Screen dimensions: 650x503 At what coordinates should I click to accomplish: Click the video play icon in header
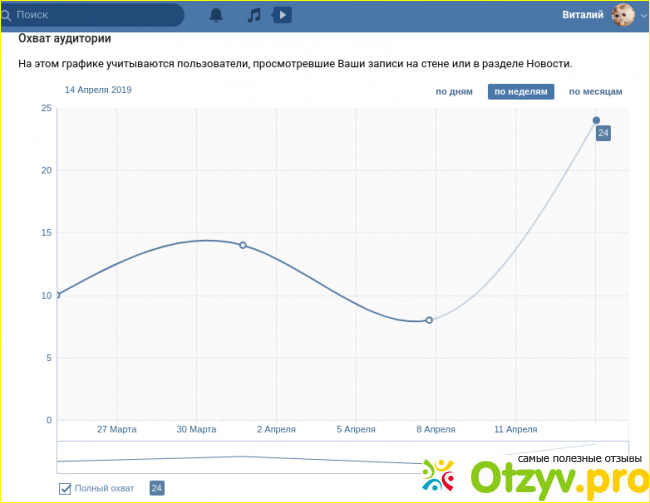(x=283, y=15)
